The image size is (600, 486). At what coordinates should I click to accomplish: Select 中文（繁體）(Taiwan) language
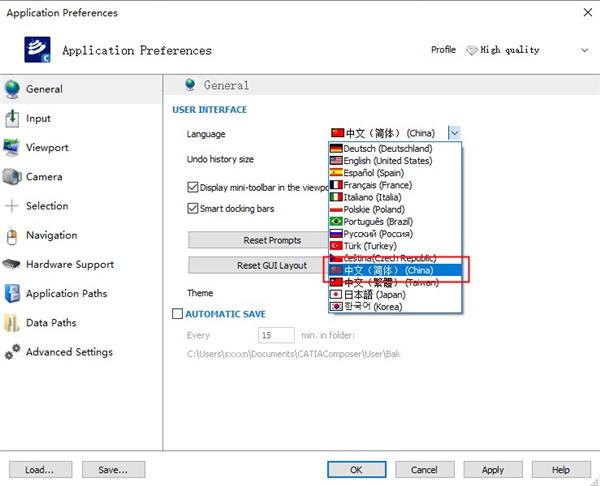pos(395,282)
